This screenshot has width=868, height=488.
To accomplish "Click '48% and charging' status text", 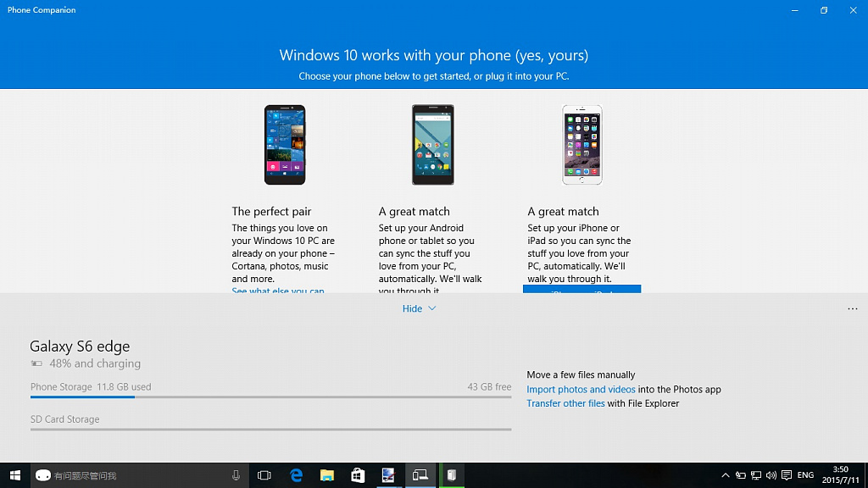I will (x=95, y=363).
